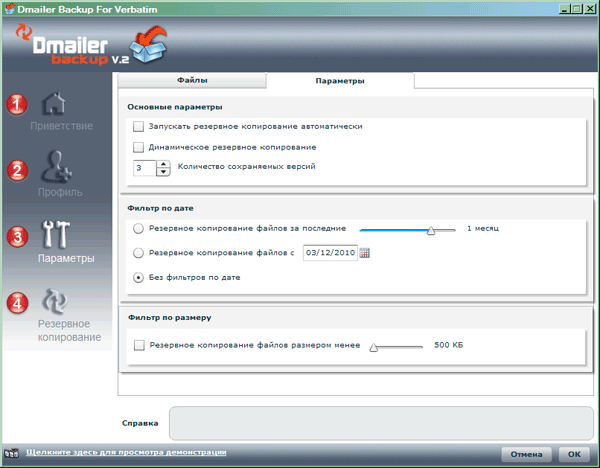Select Резервное копирование файлов за последние
The height and width of the screenshot is (468, 600).
coord(138,228)
